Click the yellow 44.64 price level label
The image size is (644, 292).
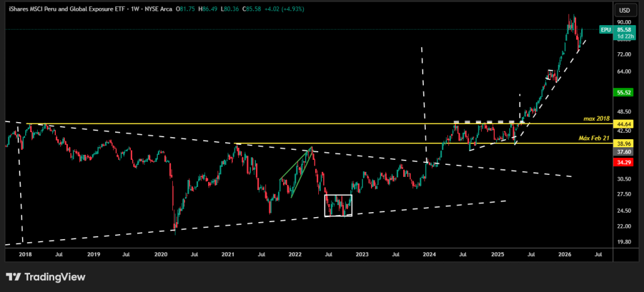coord(624,125)
